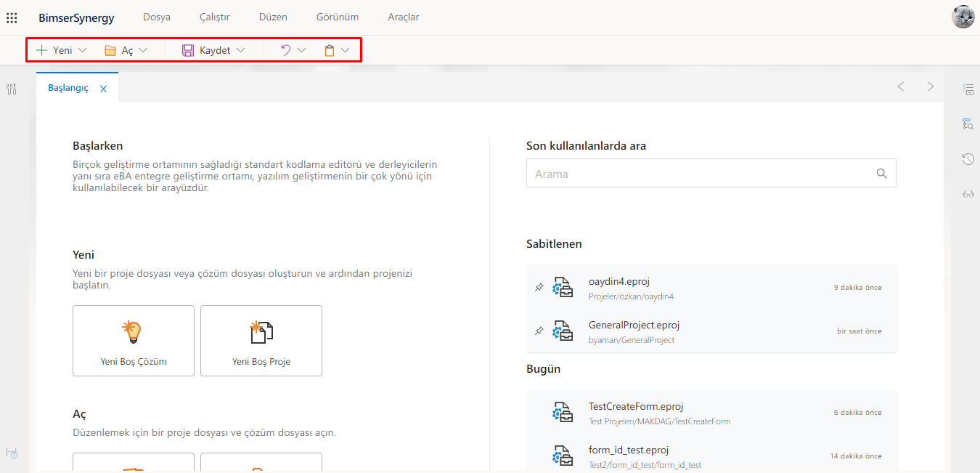Click the Sabitlenen section heading
Screen dimensions: 980x473
point(554,244)
